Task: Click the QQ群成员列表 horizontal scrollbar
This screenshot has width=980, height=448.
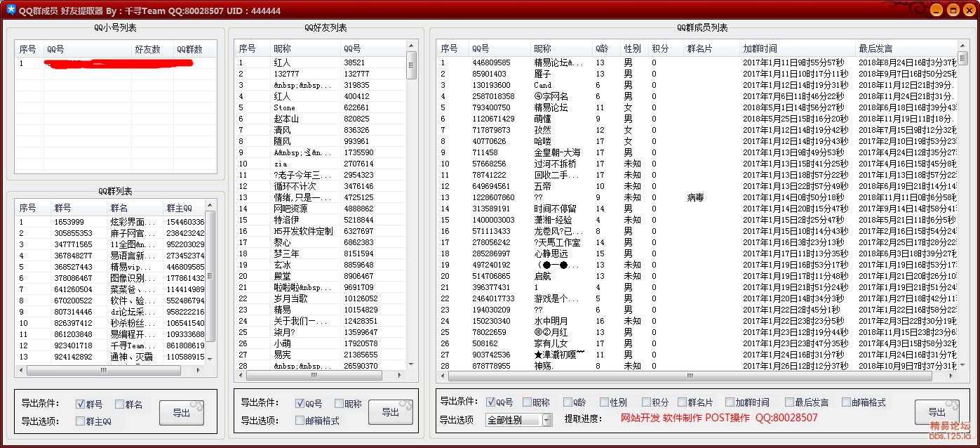Action: pyautogui.click(x=697, y=376)
